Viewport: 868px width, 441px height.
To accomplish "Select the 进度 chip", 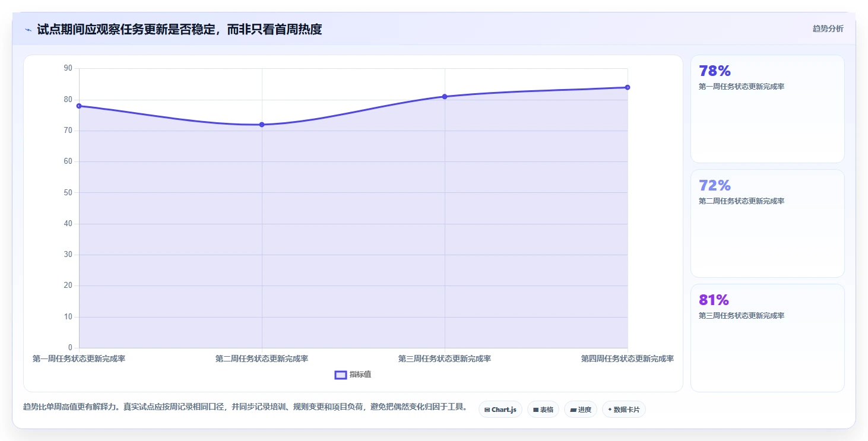I will 581,410.
